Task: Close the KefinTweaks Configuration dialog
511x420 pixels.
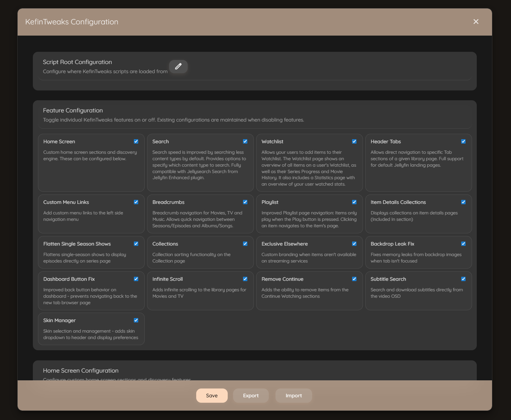Action: [x=476, y=22]
